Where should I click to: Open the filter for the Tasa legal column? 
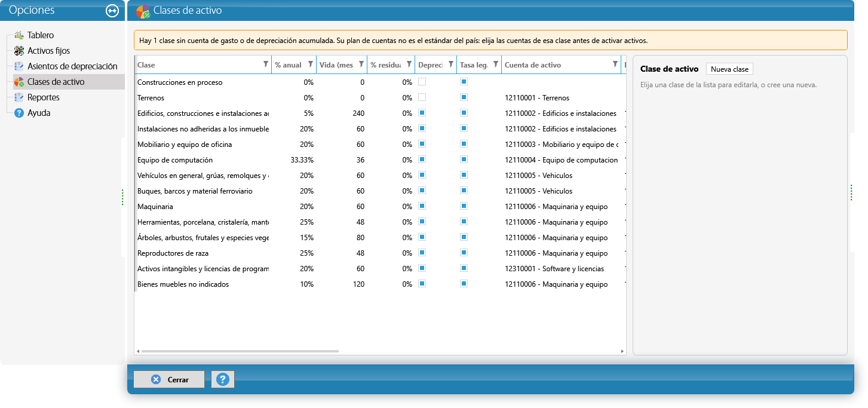click(x=496, y=65)
